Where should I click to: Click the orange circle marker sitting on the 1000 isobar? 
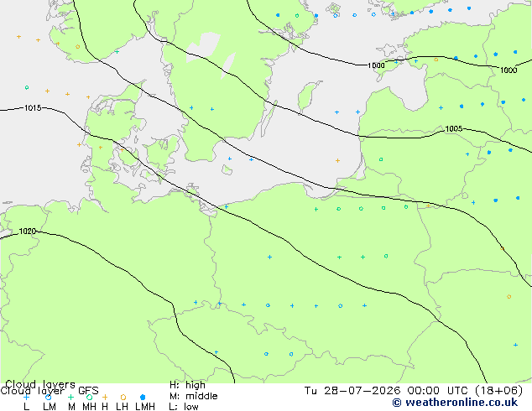436,60
